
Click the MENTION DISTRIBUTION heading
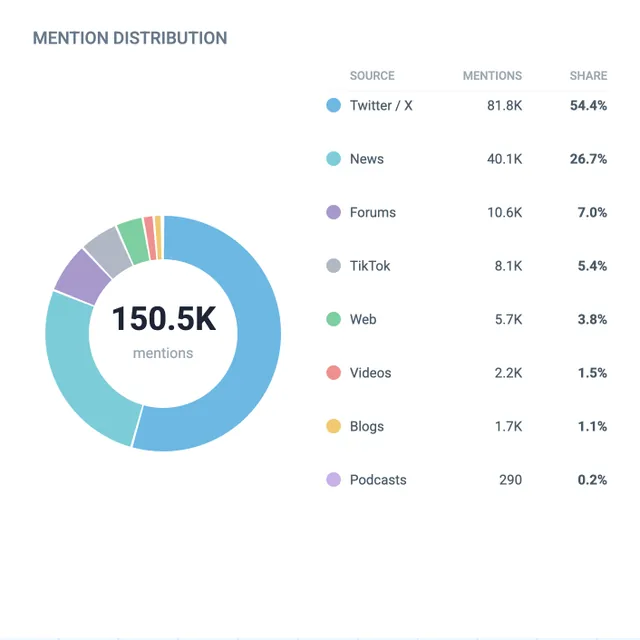(x=130, y=38)
